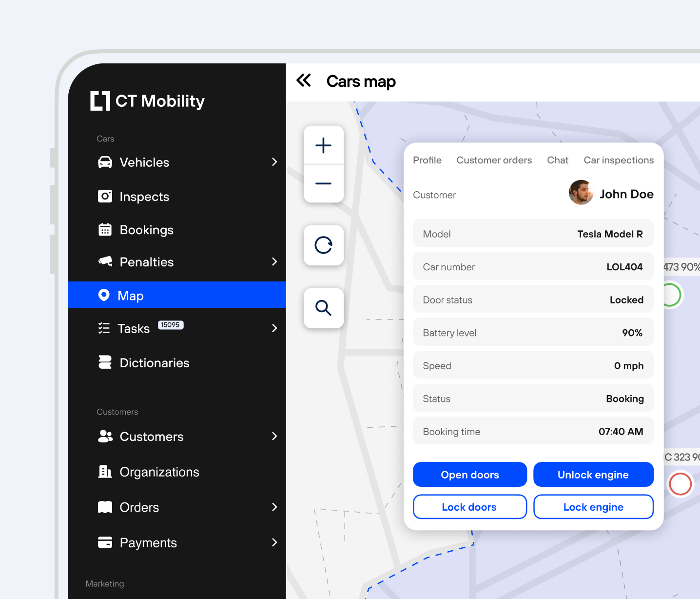This screenshot has height=599, width=700.
Task: Switch to the Chat tab
Action: 558,160
